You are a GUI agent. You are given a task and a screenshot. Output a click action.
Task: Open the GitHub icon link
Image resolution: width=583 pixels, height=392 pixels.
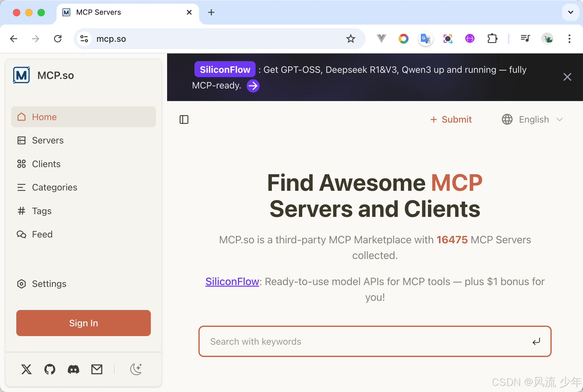coord(50,369)
